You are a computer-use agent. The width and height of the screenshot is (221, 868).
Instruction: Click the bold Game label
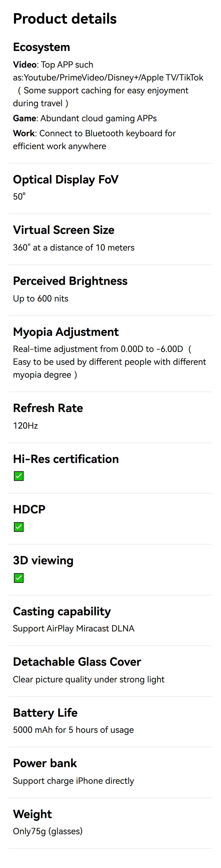pos(25,118)
